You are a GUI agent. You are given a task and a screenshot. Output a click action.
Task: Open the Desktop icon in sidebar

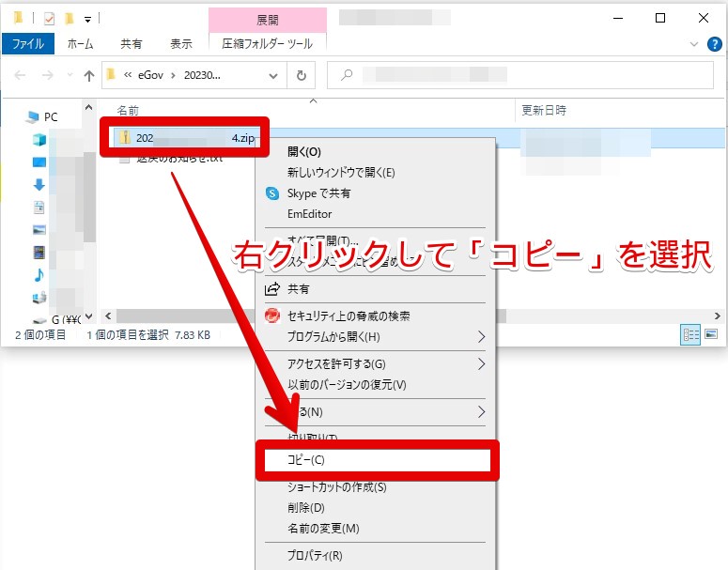click(39, 162)
